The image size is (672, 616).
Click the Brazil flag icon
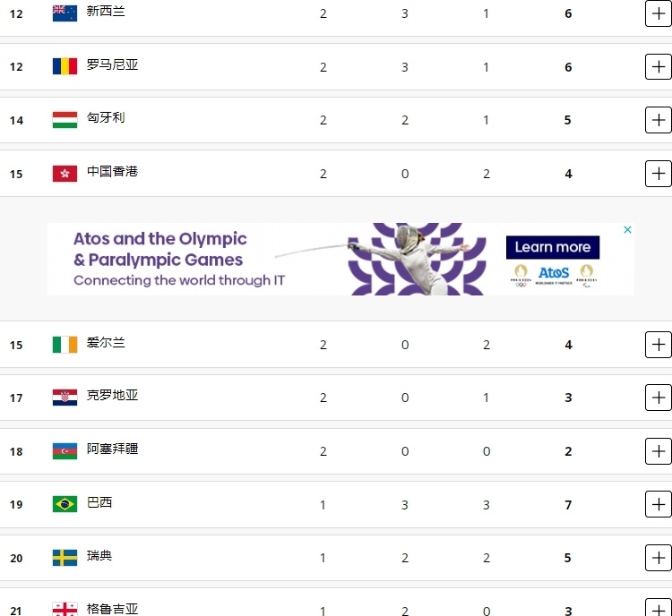pos(65,504)
